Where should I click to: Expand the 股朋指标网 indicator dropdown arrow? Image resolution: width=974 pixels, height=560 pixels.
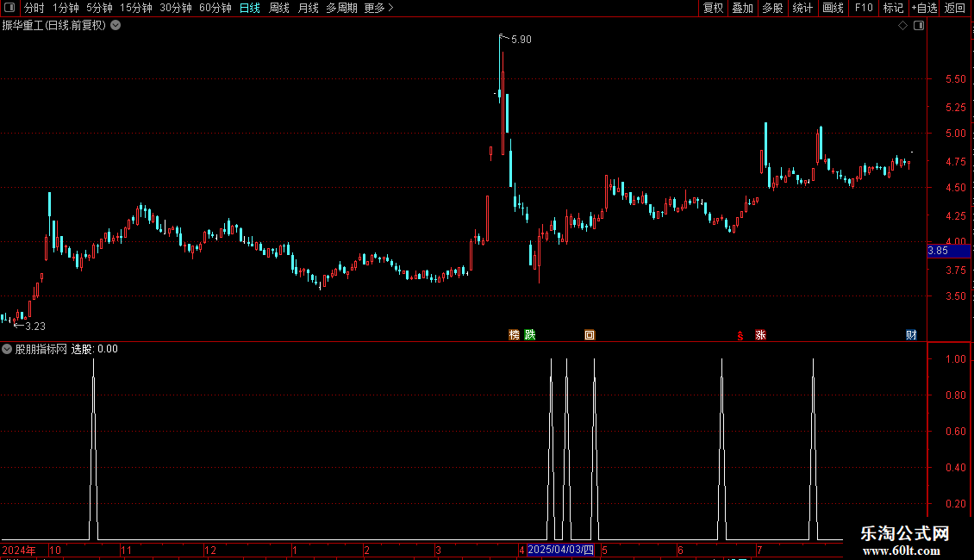(x=7, y=349)
